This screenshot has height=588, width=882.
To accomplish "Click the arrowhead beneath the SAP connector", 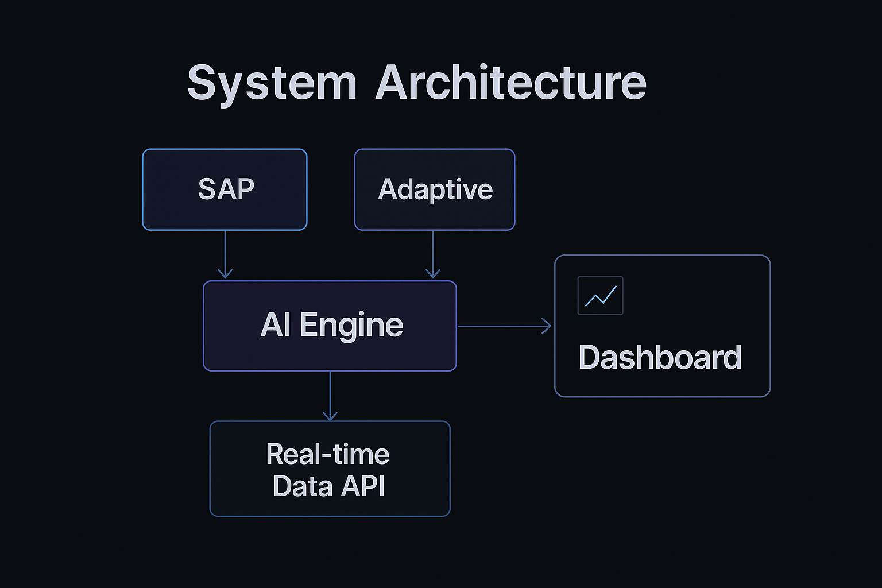I will [225, 273].
